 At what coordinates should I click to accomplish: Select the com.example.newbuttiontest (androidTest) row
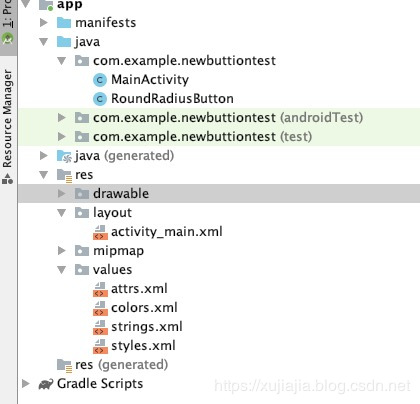(x=219, y=118)
